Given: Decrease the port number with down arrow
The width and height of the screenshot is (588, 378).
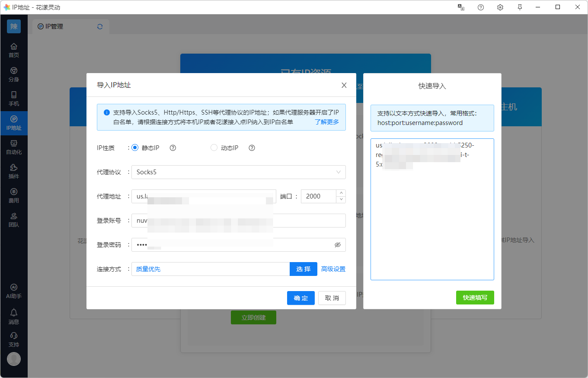Looking at the screenshot, I should click(x=341, y=199).
